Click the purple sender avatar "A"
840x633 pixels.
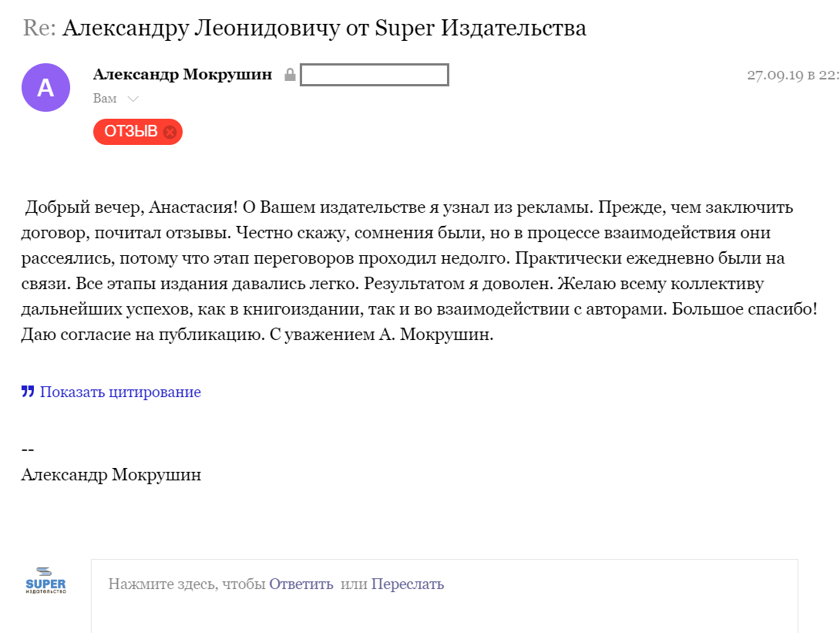pos(45,87)
